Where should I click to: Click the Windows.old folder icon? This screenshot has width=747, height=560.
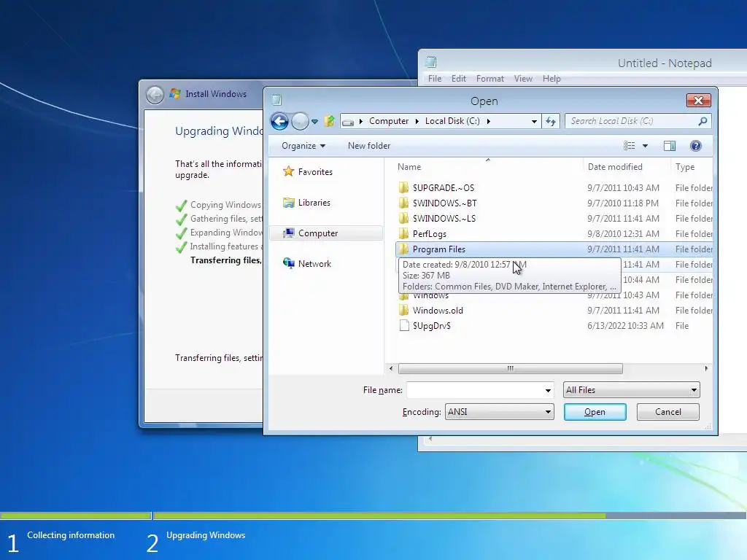(403, 311)
